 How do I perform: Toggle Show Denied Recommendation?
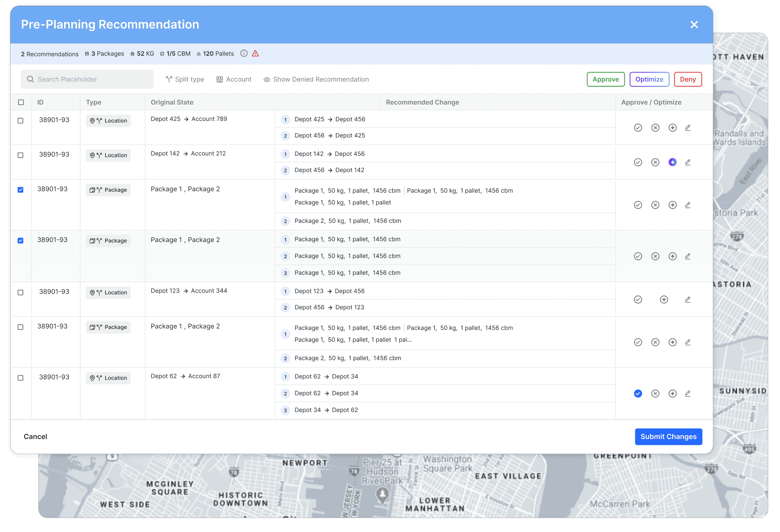(316, 79)
